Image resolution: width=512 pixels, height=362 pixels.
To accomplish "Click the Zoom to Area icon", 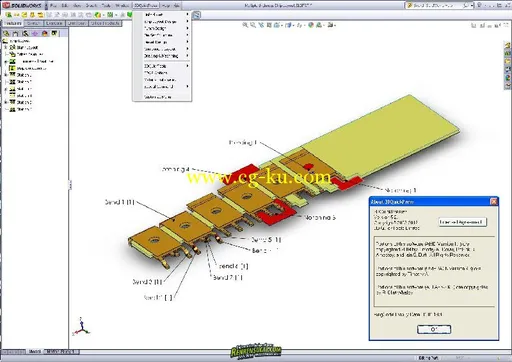I will [253, 25].
